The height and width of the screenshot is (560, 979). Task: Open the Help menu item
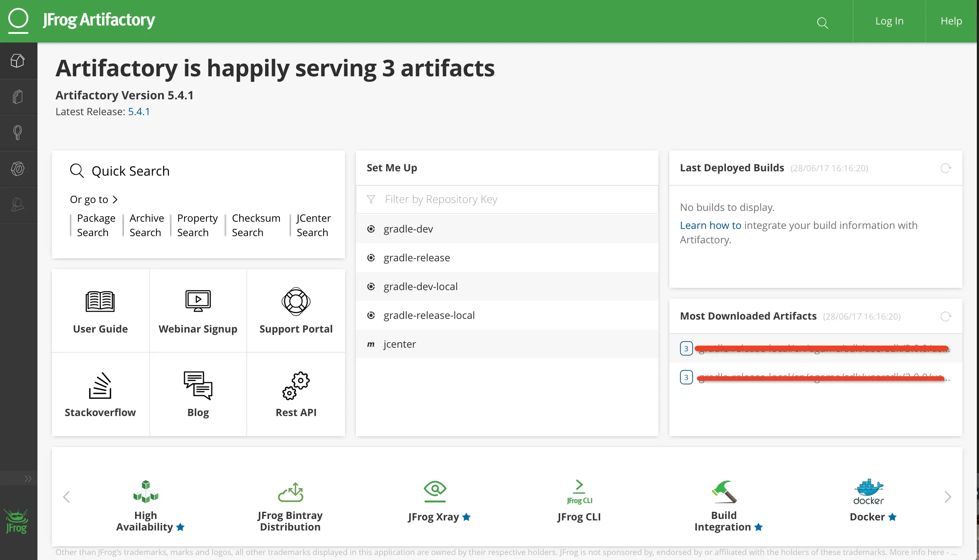click(x=951, y=21)
